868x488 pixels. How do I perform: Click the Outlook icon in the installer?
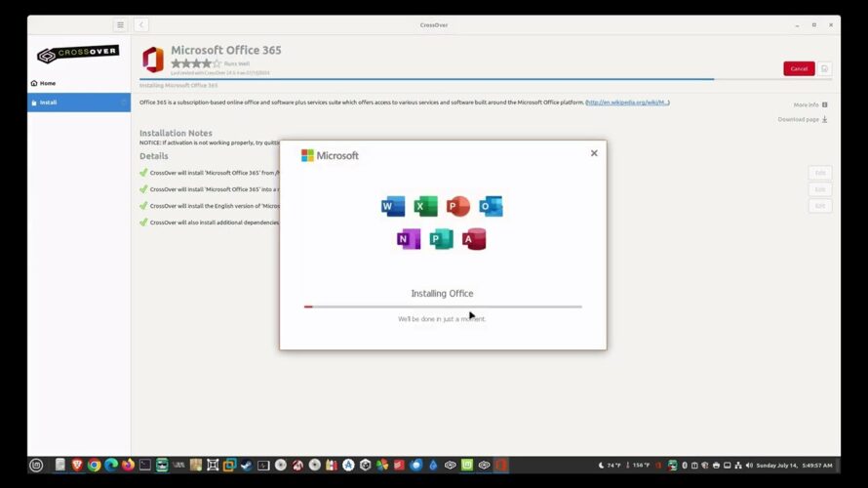(x=491, y=206)
